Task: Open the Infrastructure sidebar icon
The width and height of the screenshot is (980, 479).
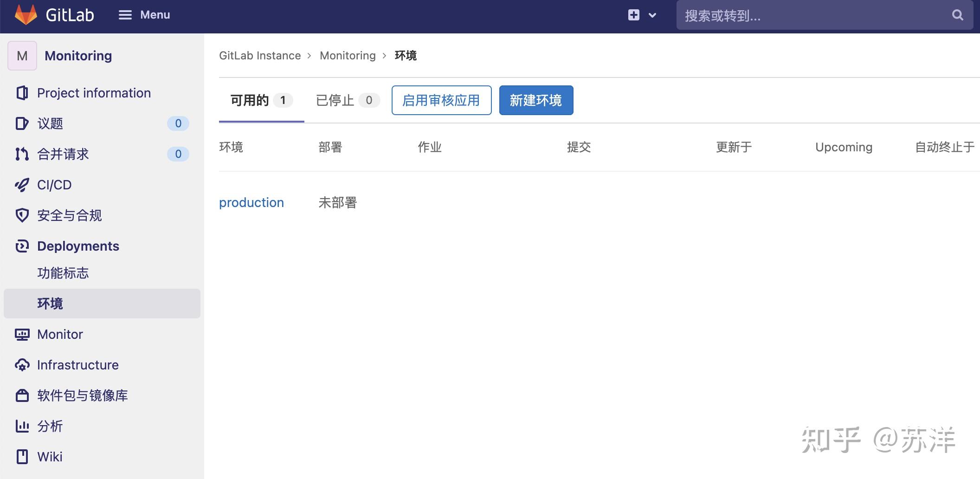Action: click(x=22, y=365)
